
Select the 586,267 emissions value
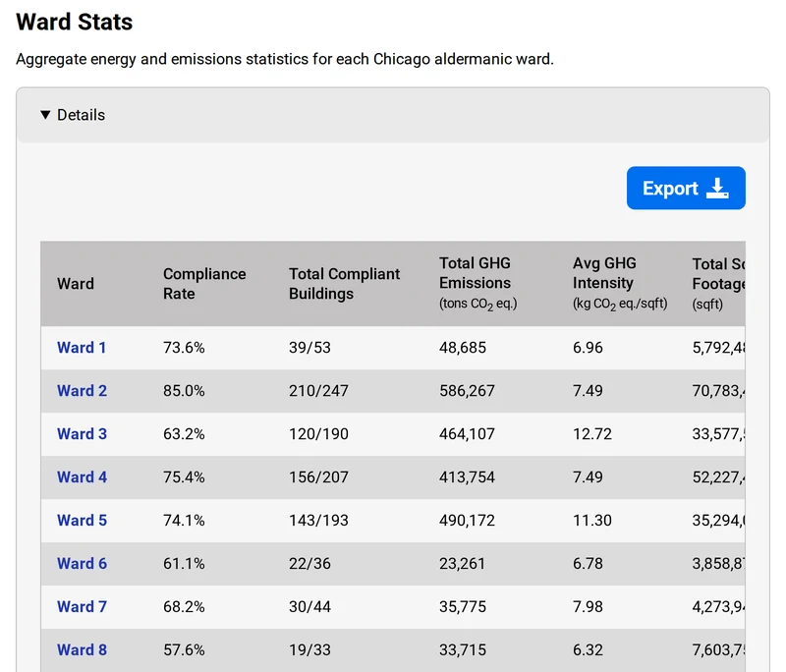click(x=467, y=390)
